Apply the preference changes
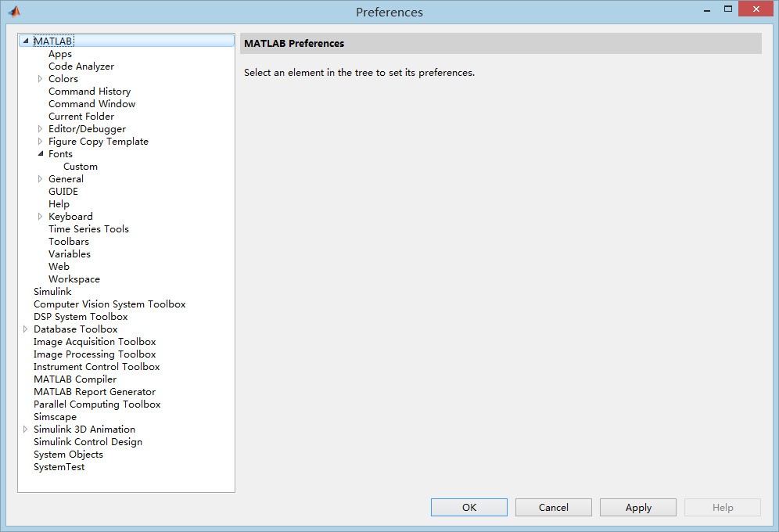This screenshot has width=779, height=532. [637, 508]
